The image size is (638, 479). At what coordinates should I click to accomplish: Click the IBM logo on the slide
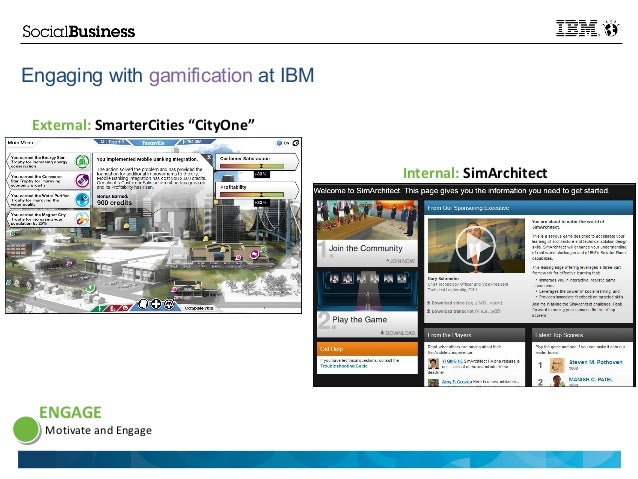[577, 28]
